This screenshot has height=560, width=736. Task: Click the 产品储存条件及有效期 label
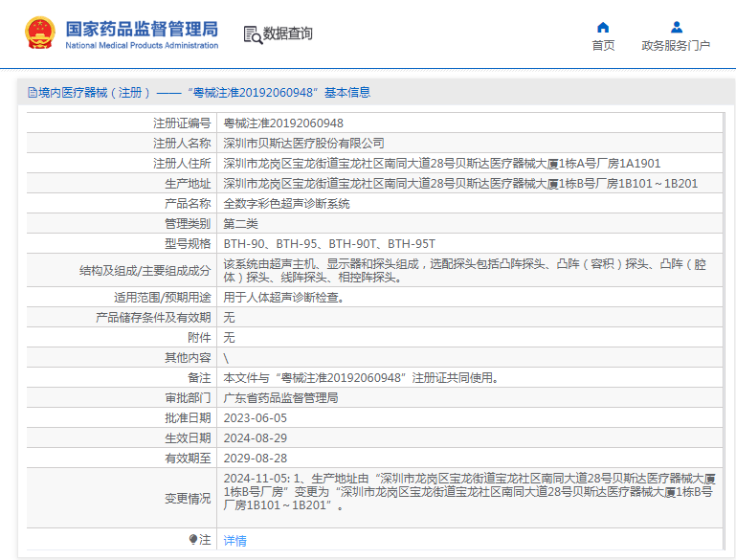tap(153, 318)
